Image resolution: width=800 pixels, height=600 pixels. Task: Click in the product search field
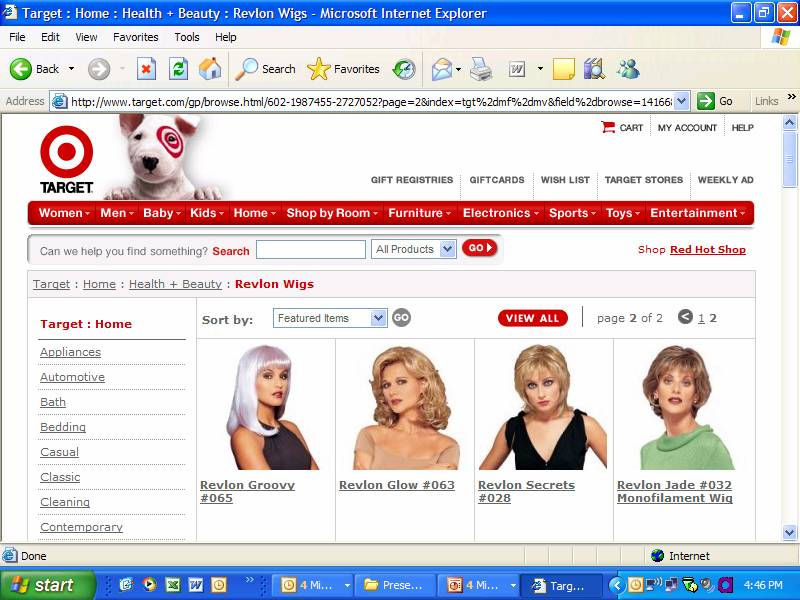coord(311,249)
